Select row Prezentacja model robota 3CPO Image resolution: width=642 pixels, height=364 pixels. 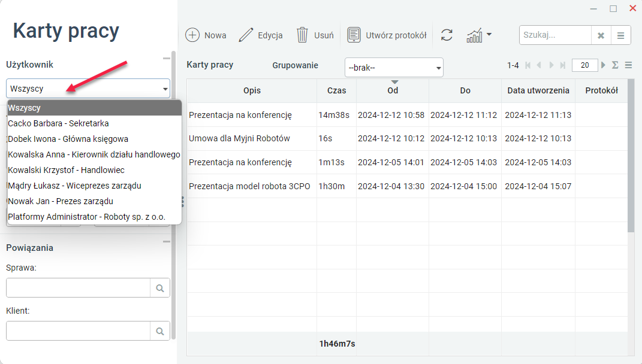point(407,187)
